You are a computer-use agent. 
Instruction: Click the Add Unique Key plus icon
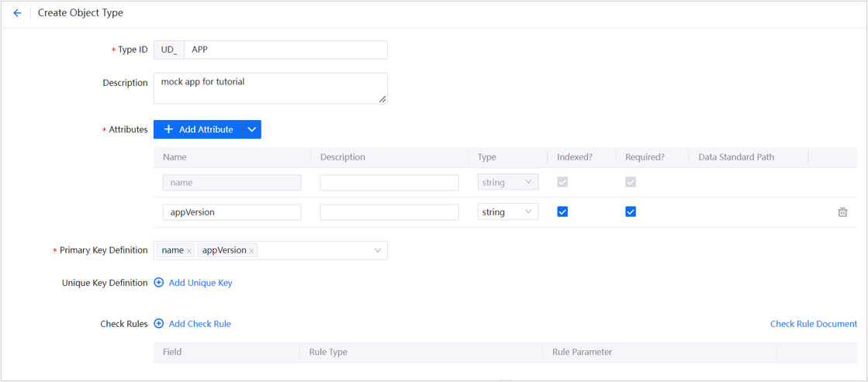[x=159, y=283]
